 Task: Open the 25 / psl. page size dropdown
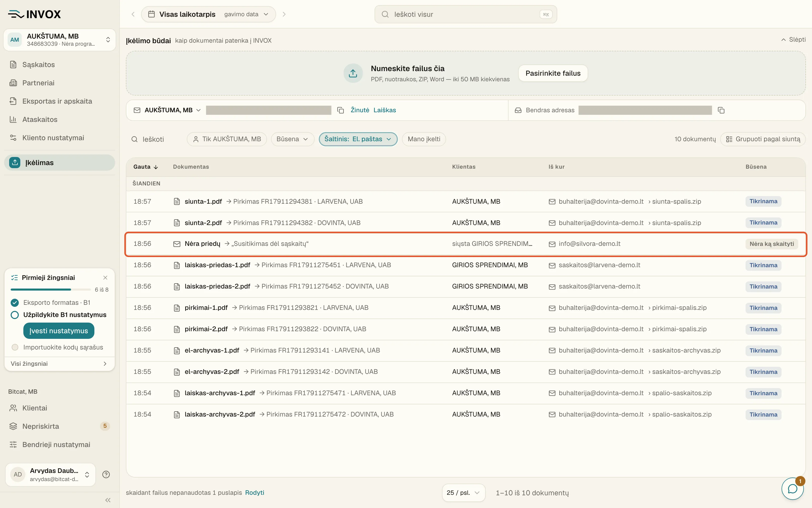(463, 493)
